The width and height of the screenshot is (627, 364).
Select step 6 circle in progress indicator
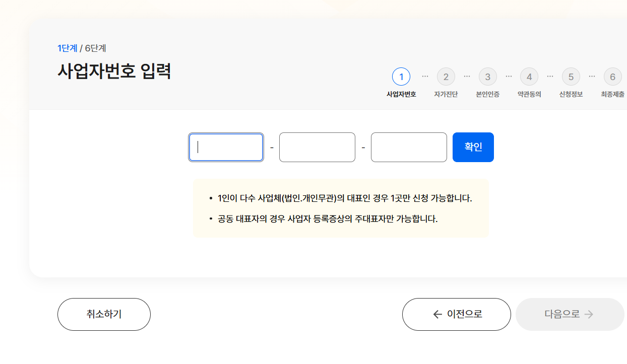tap(613, 77)
